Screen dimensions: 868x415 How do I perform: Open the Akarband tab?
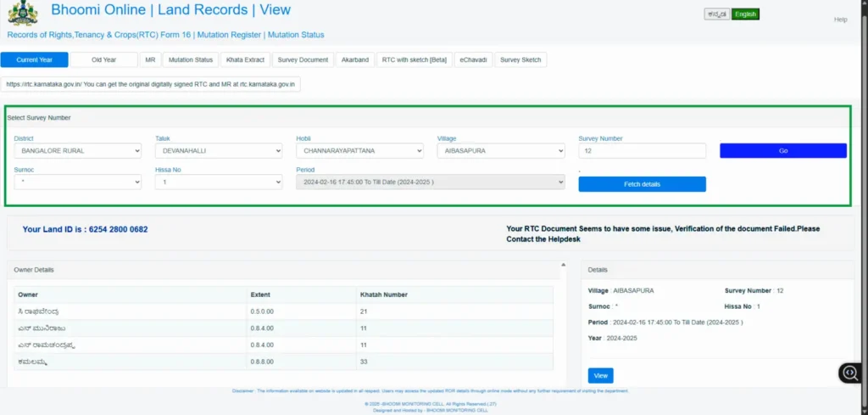[355, 60]
